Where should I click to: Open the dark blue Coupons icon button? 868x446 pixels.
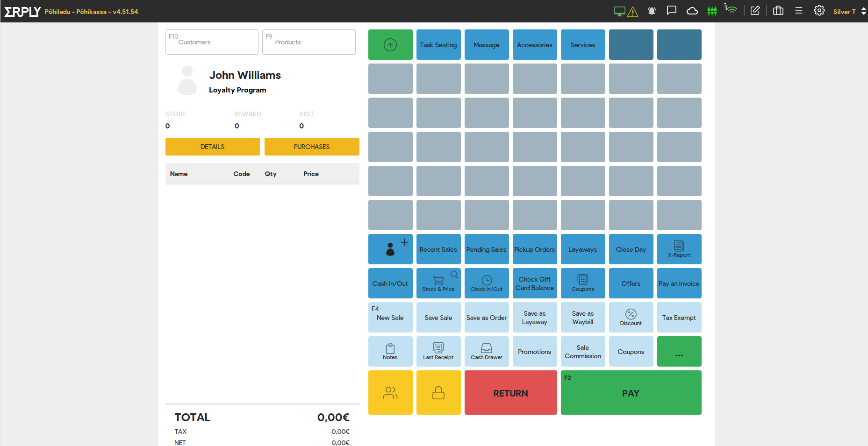(x=583, y=283)
